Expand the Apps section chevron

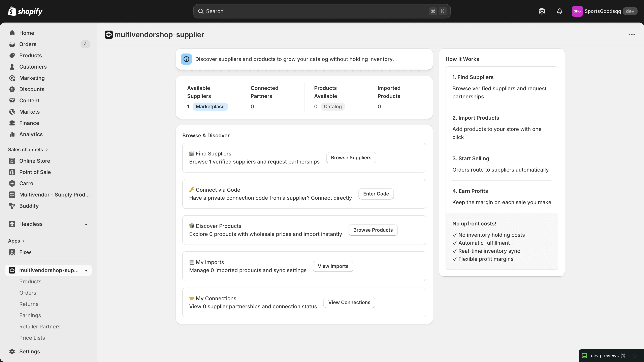(24, 241)
